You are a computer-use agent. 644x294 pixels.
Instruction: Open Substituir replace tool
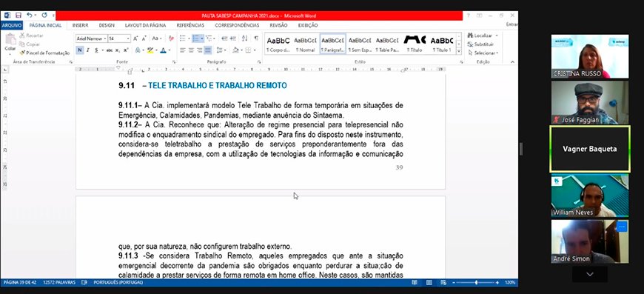tap(481, 44)
